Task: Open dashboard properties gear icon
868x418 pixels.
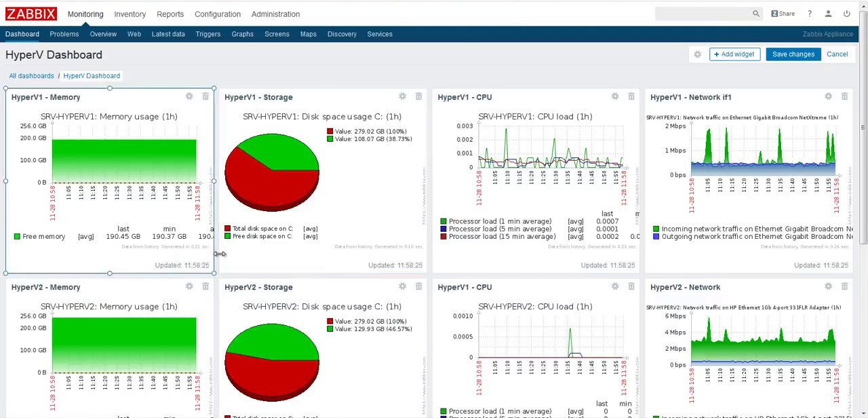Action: (x=697, y=54)
